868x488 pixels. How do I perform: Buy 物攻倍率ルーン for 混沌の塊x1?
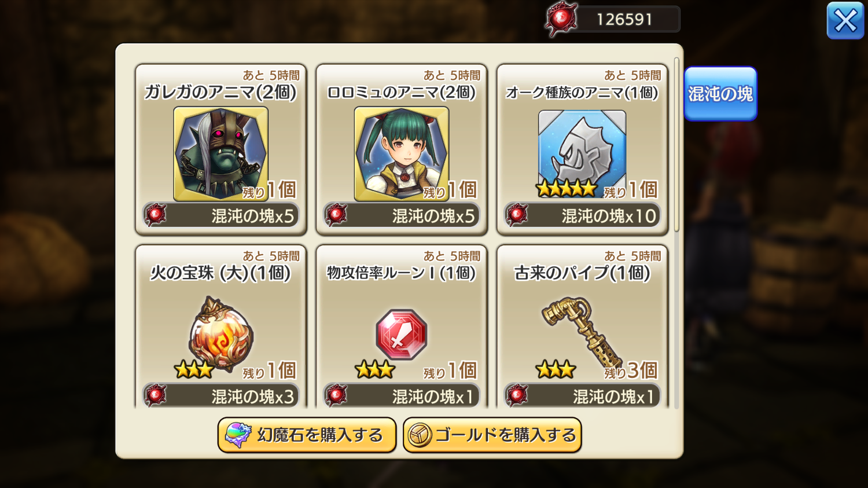402,396
